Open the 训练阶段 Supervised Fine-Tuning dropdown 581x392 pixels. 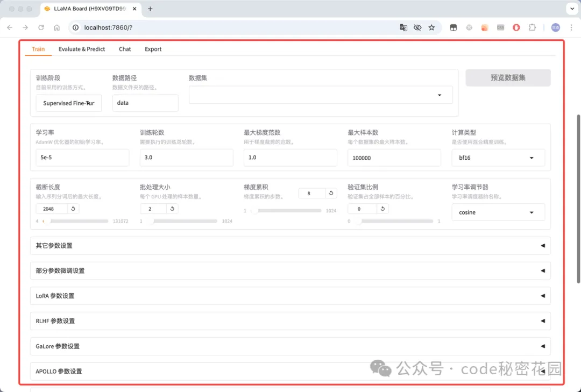[68, 103]
